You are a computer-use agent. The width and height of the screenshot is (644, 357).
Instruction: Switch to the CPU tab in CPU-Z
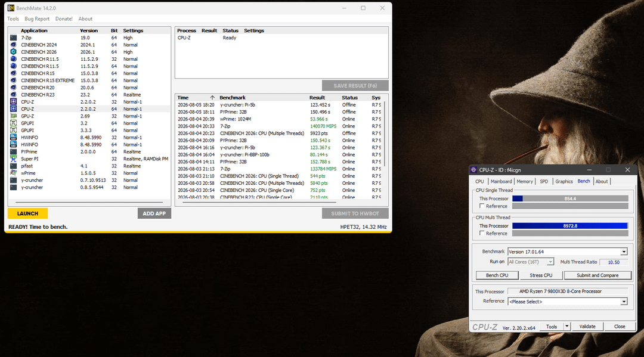click(x=479, y=181)
